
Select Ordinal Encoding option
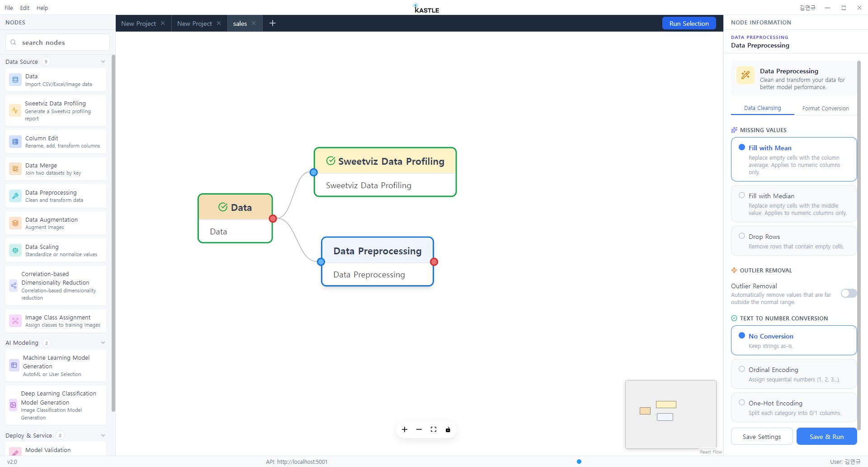794,374
